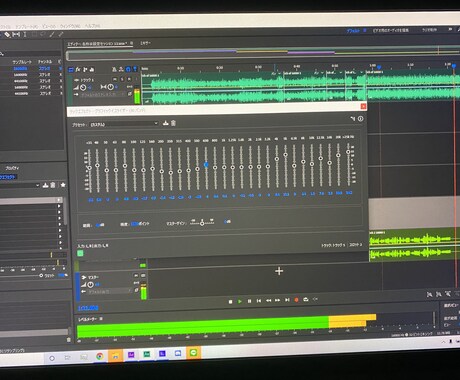Open the Level Meter panel menu icon
The image size is (460, 380).
pos(101,319)
